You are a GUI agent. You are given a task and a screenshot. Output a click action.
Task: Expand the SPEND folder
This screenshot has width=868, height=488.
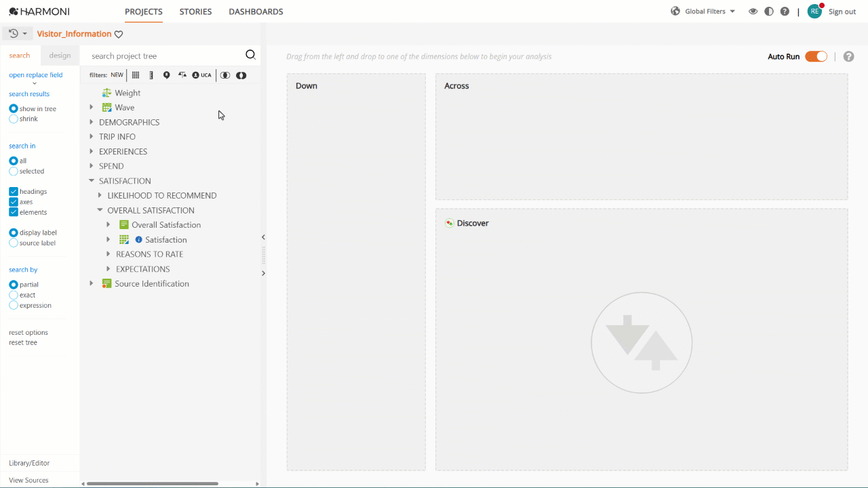[92, 166]
